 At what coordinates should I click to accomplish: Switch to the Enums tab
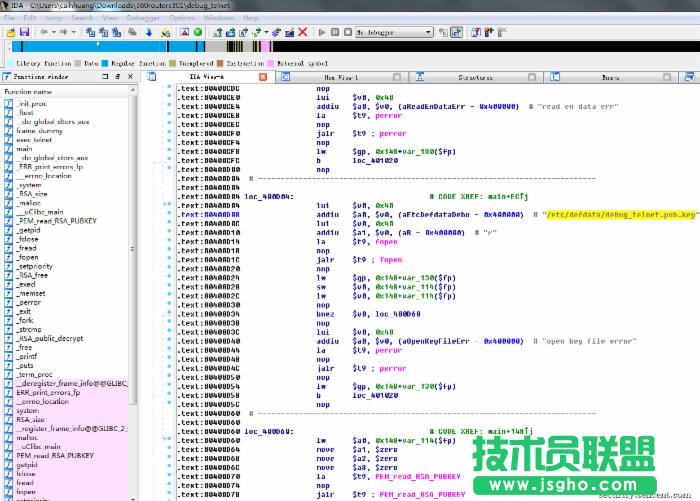[609, 77]
